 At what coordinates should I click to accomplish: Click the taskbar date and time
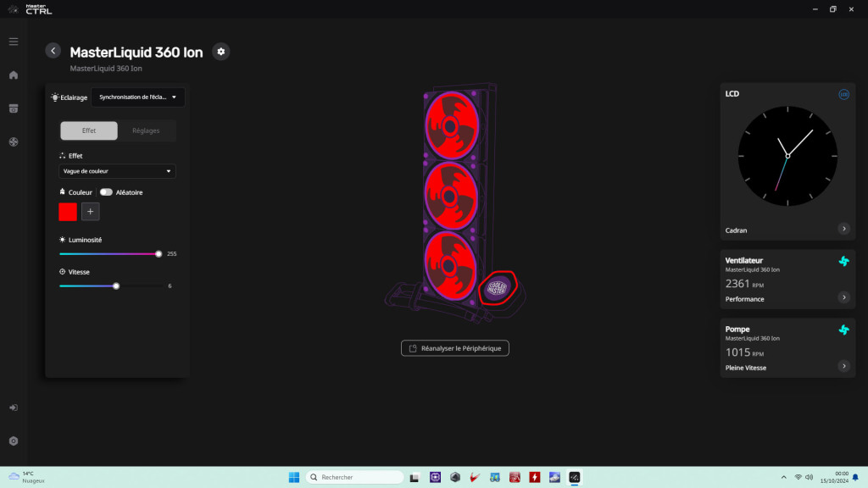(834, 477)
